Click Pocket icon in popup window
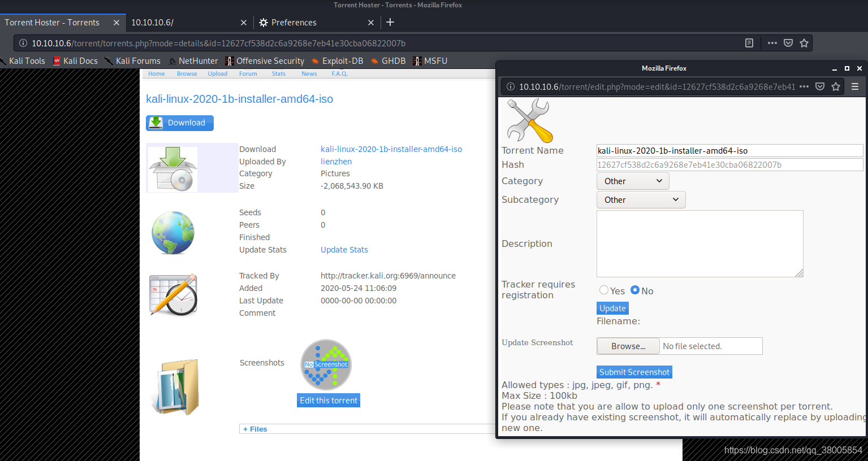The image size is (868, 461). [x=820, y=86]
